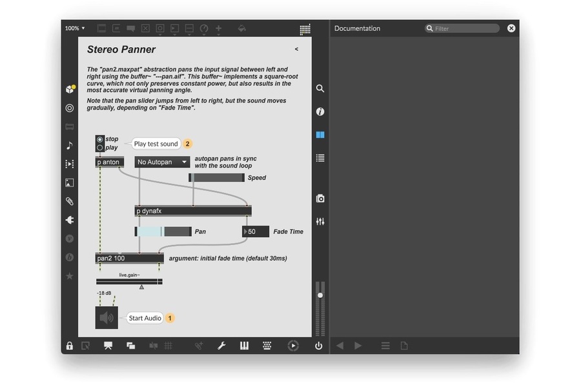The height and width of the screenshot is (392, 581).
Task: Click the p anton subpatcher object
Action: (110, 162)
